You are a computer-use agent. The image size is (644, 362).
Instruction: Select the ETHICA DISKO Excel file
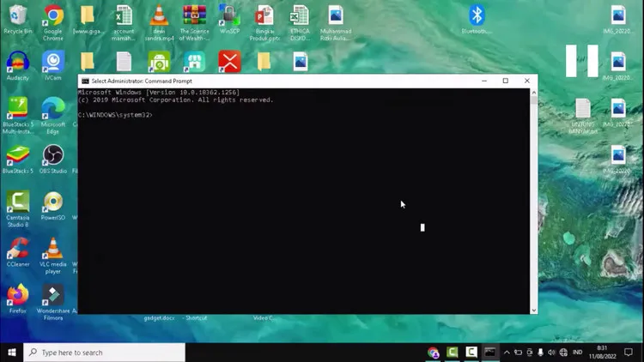300,22
